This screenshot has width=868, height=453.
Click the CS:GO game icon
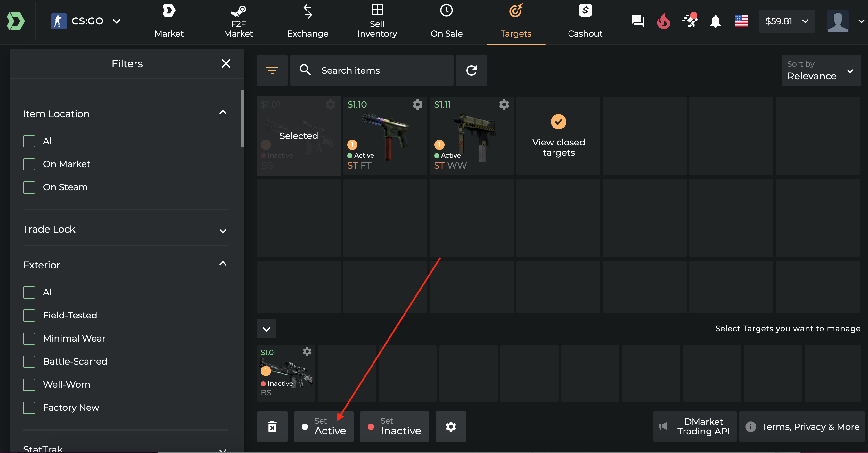click(59, 21)
